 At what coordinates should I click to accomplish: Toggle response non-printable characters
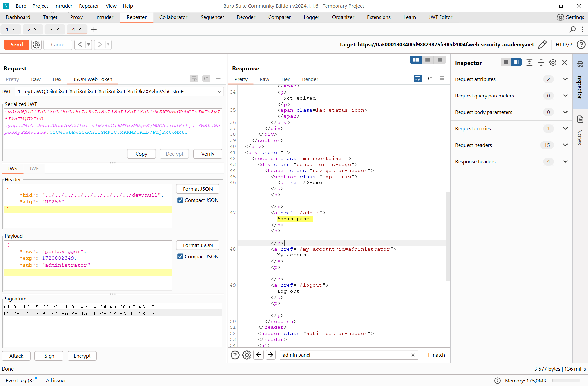[x=430, y=78]
